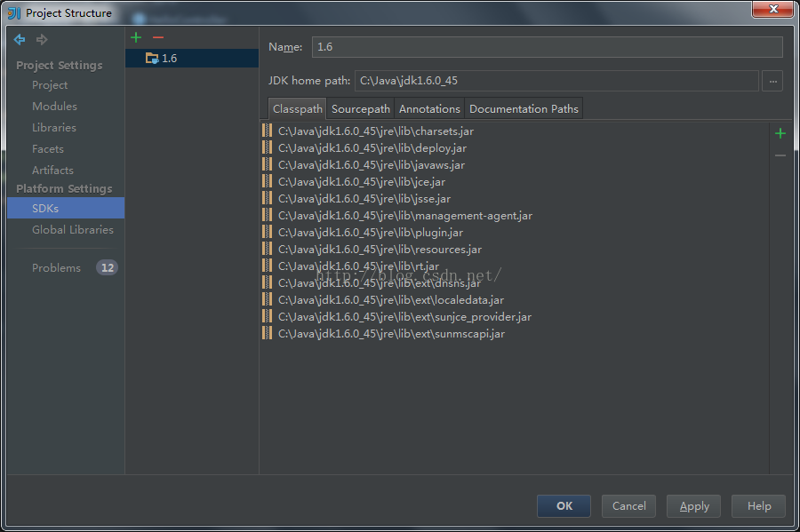This screenshot has width=800, height=532.
Task: Add a new SDK with green plus
Action: pyautogui.click(x=136, y=37)
